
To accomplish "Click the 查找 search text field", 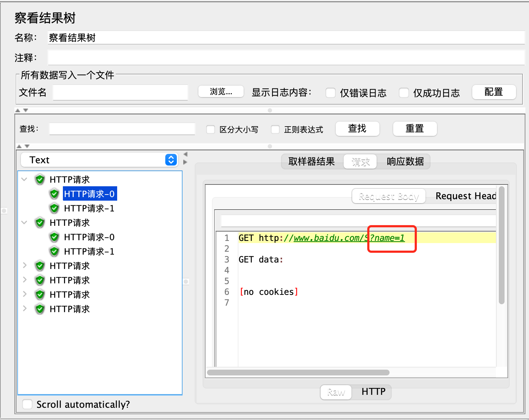I will tap(122, 129).
